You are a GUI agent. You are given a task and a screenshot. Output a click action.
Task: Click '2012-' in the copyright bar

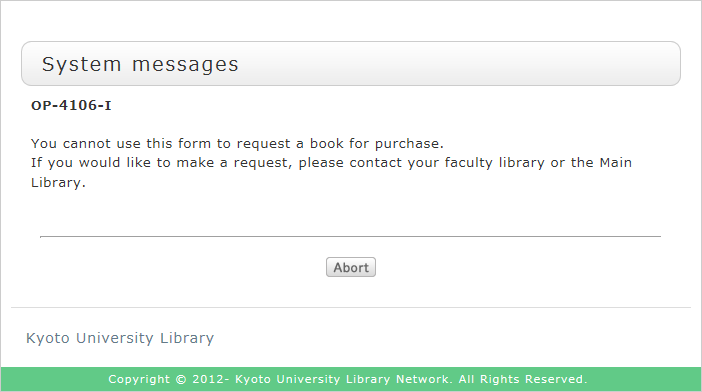tap(211, 379)
